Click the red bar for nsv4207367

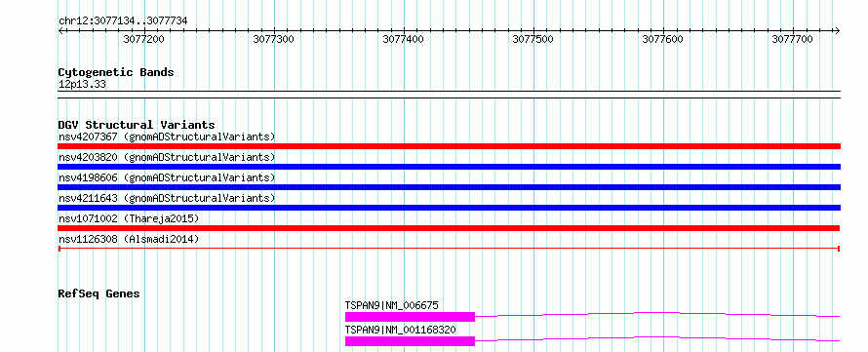449,146
